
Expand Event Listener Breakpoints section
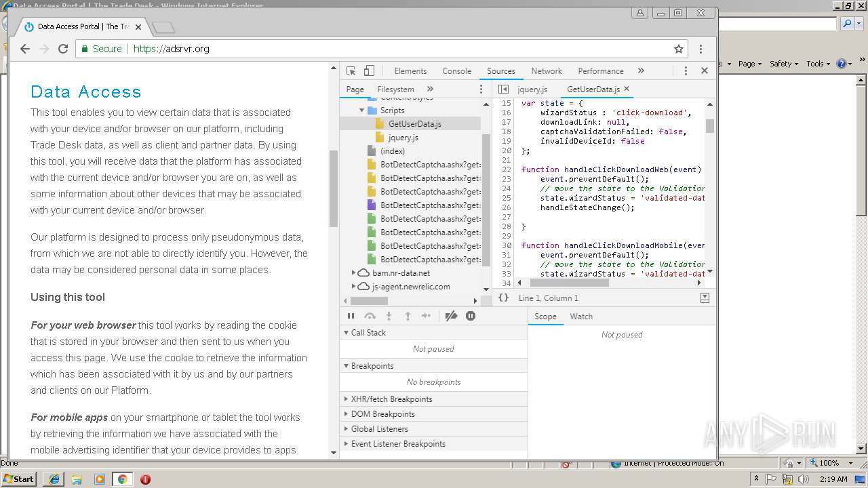pyautogui.click(x=346, y=444)
